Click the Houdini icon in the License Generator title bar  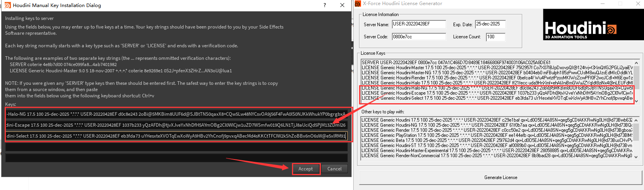(358, 4)
